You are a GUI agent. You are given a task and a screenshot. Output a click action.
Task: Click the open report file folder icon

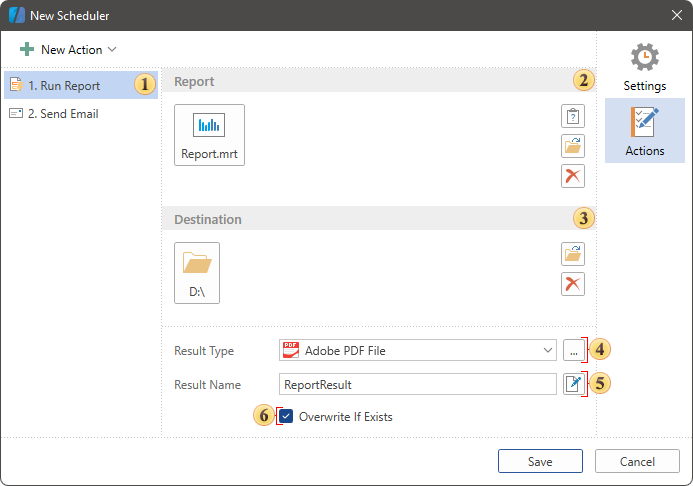[572, 146]
